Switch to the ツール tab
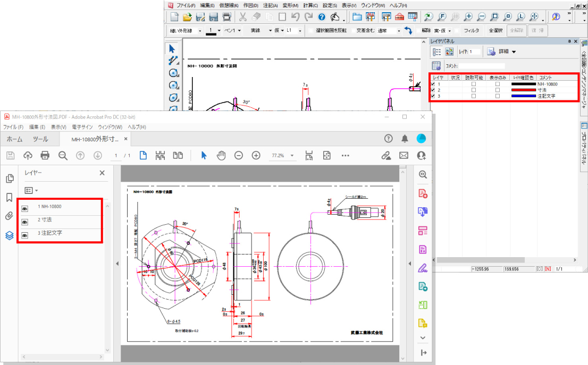 tap(40, 139)
